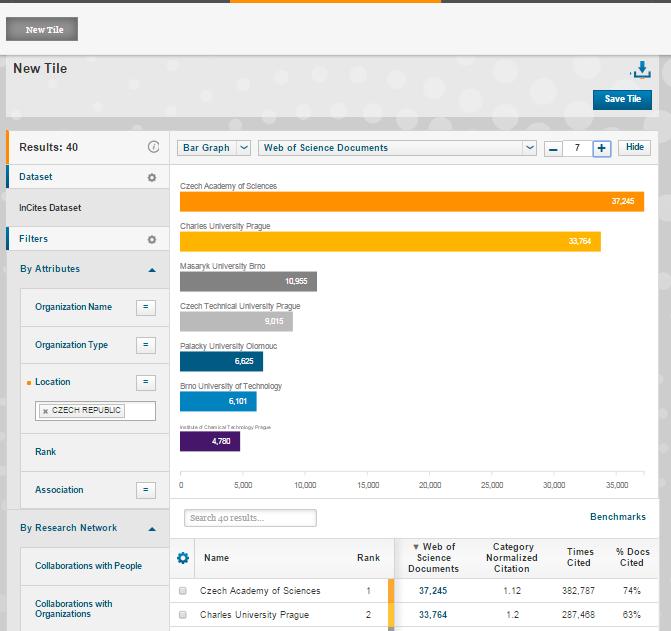Click the Save Tile button
Screen dimensions: 671x631
tap(622, 99)
